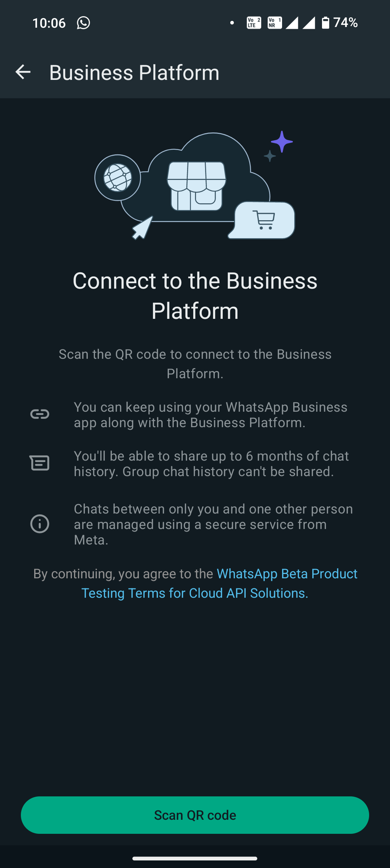Tap the info circle icon
The width and height of the screenshot is (390, 868).
click(x=40, y=524)
